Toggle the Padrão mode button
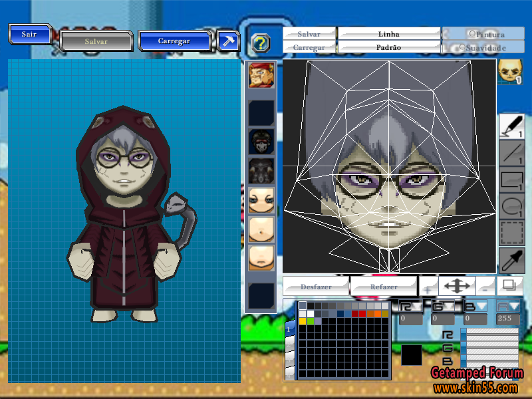532x399 pixels. pos(389,47)
